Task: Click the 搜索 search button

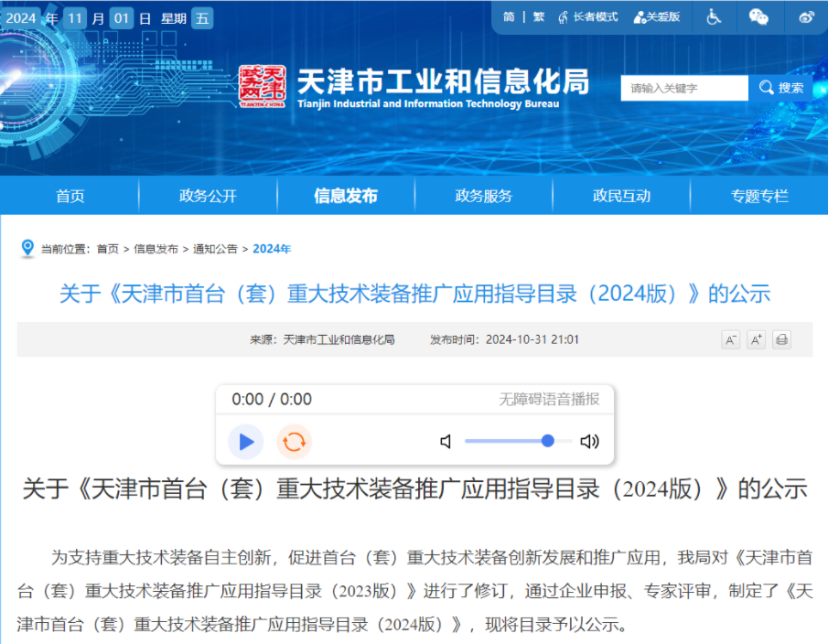Action: [x=780, y=88]
